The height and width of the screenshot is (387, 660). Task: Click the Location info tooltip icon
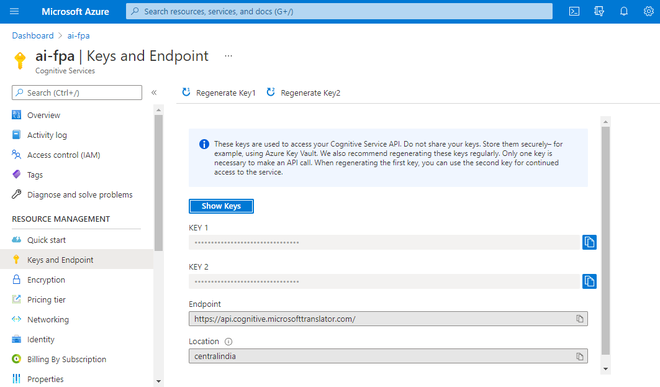(228, 342)
